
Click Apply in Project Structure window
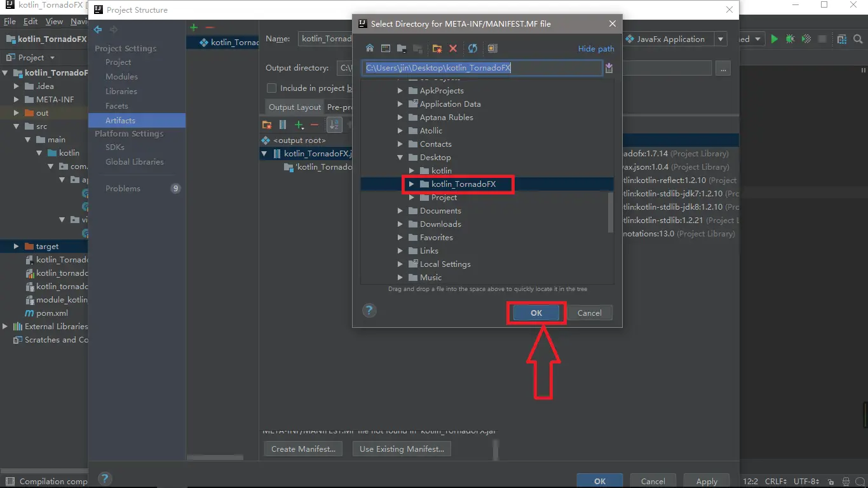pyautogui.click(x=707, y=481)
